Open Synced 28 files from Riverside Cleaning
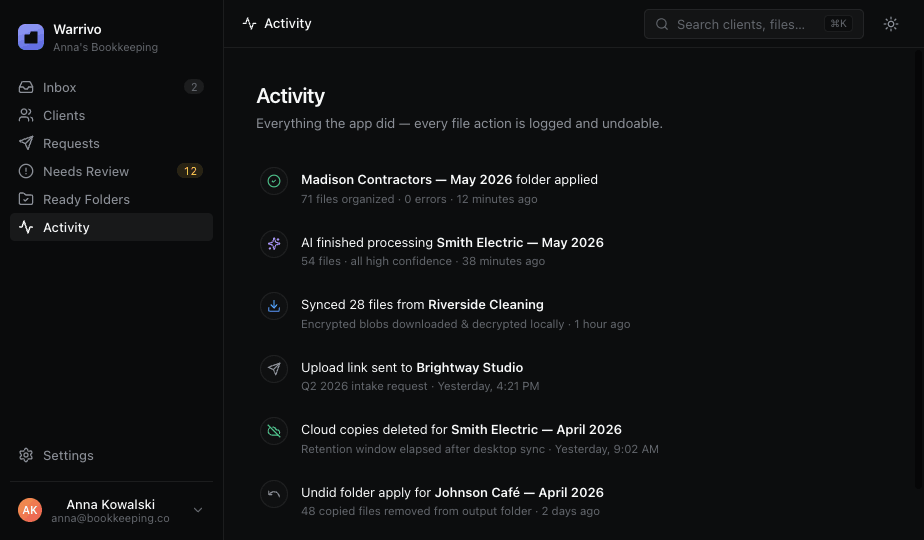Image resolution: width=924 pixels, height=540 pixels. click(422, 305)
